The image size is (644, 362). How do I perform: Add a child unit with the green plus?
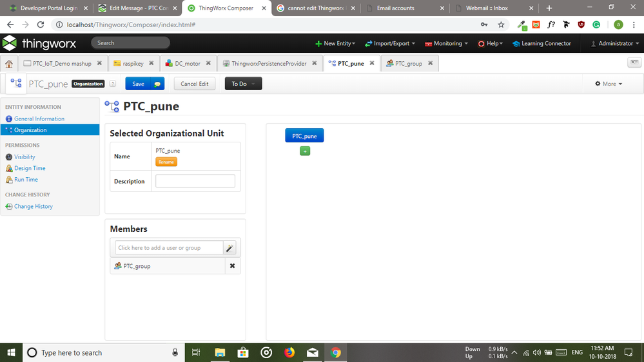click(x=305, y=151)
